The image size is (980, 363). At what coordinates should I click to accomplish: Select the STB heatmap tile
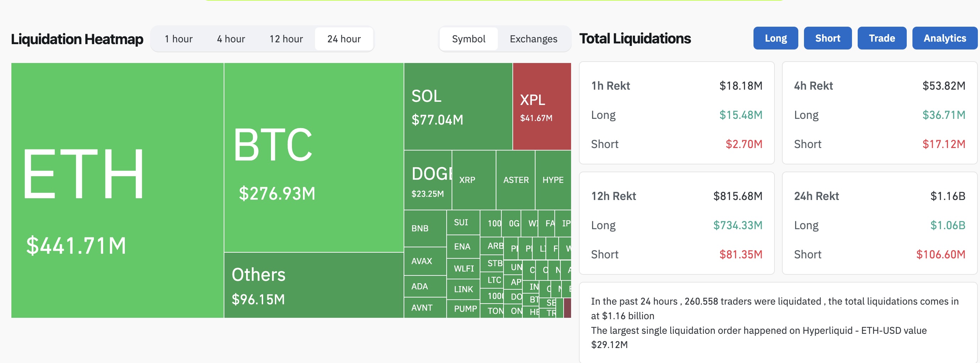coord(492,263)
